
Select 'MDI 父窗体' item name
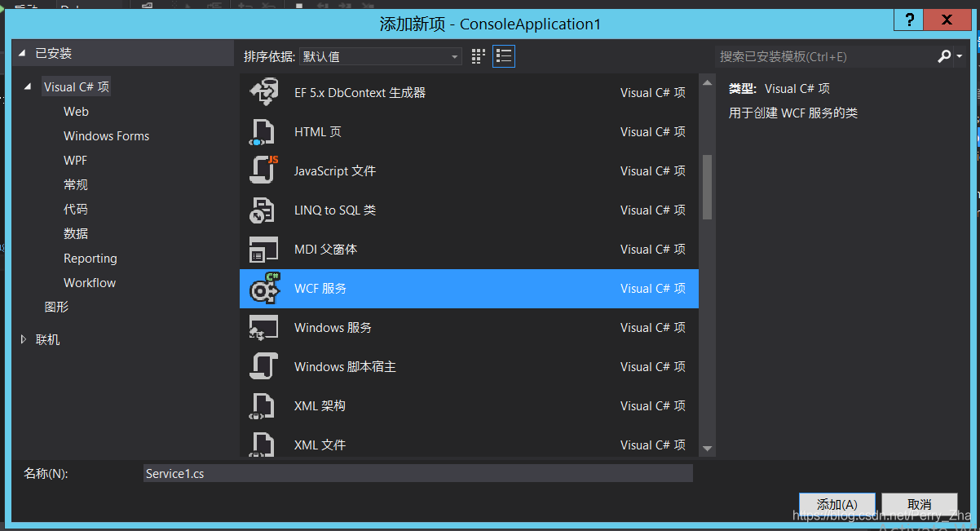tap(325, 249)
